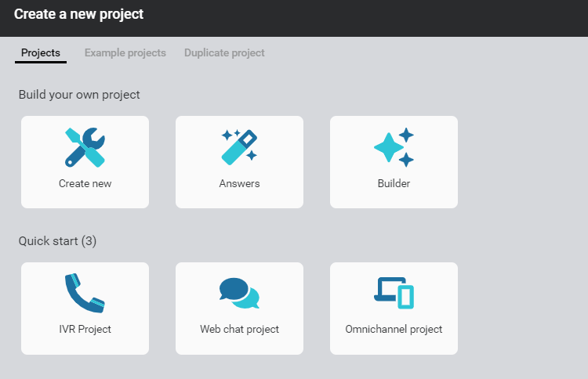Viewport: 588px width, 379px height.
Task: Go to the Duplicate project tab
Action: coord(224,53)
